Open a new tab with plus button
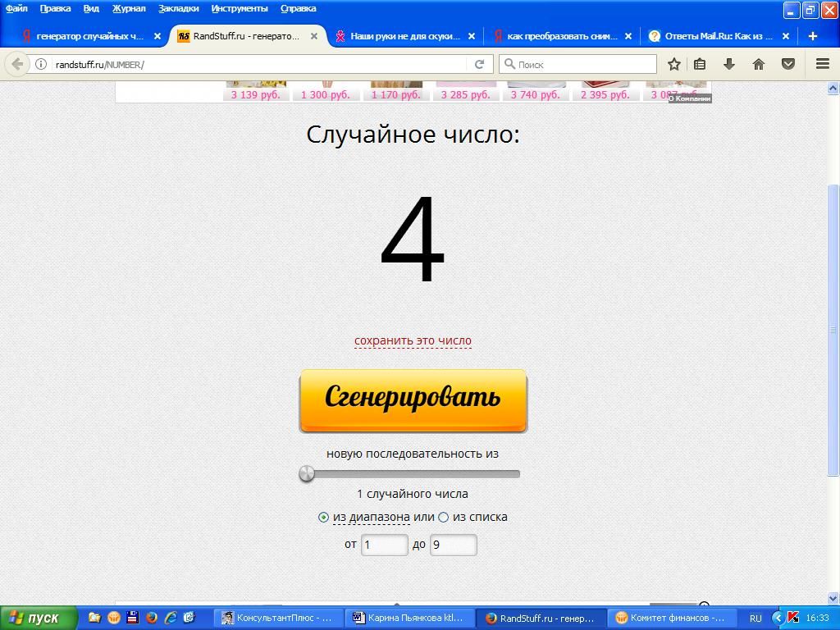 [x=813, y=36]
